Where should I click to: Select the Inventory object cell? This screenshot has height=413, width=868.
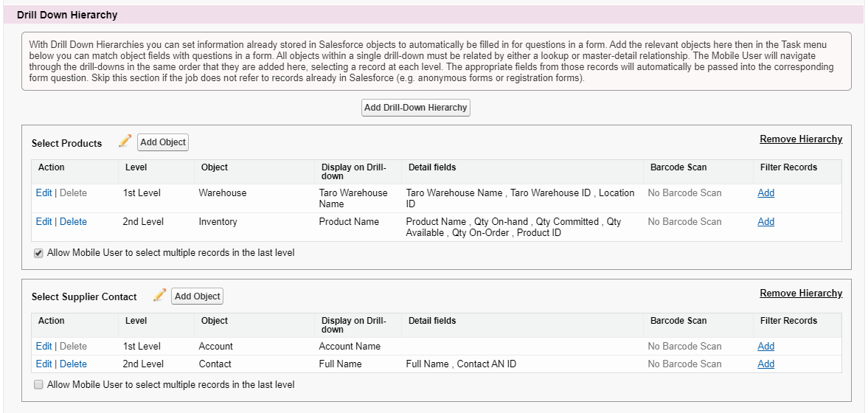(x=218, y=221)
